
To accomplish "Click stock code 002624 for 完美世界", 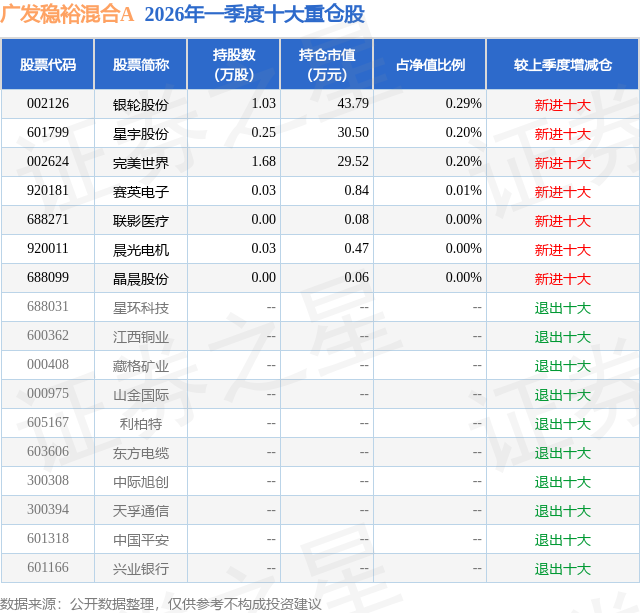I will [x=48, y=162].
